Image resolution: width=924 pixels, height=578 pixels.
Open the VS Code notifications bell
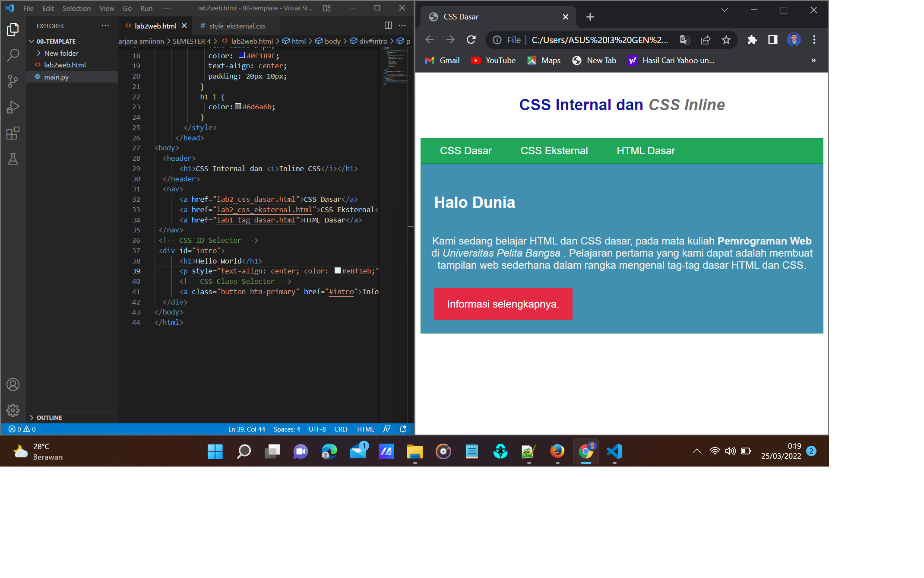[403, 429]
